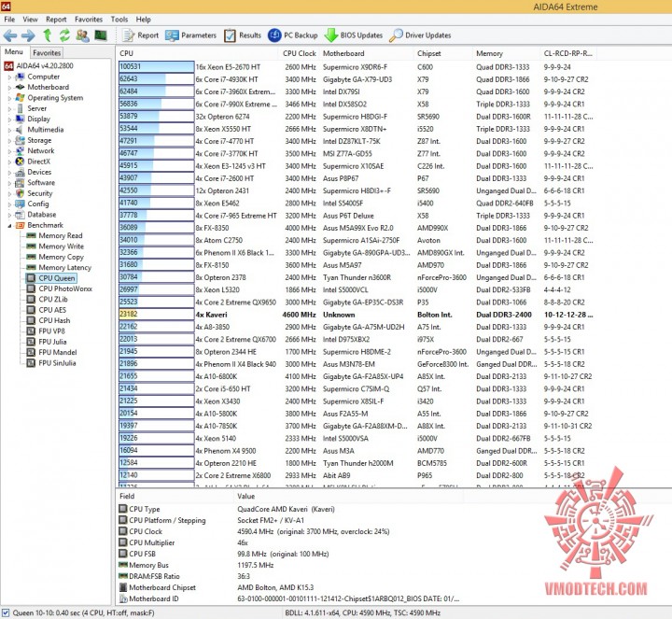Open the Help menu
Image resolution: width=672 pixels, height=619 pixels.
point(143,20)
